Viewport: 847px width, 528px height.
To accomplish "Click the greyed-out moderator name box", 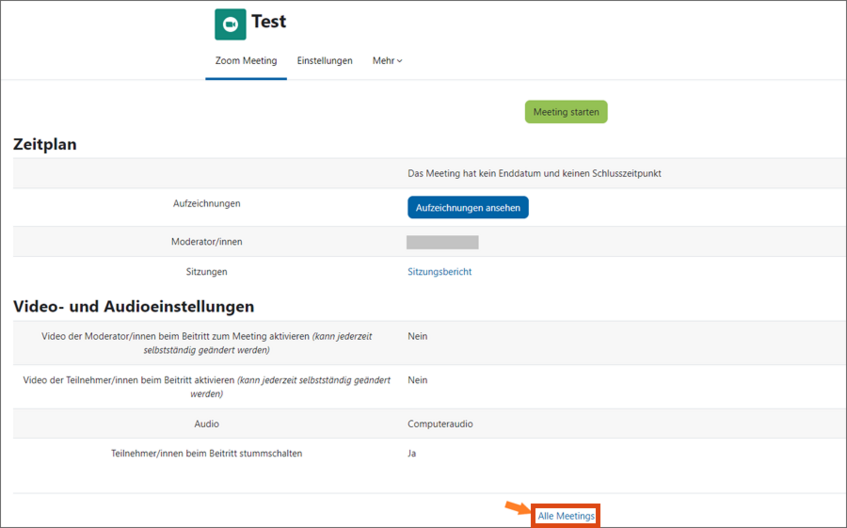I will click(x=442, y=242).
